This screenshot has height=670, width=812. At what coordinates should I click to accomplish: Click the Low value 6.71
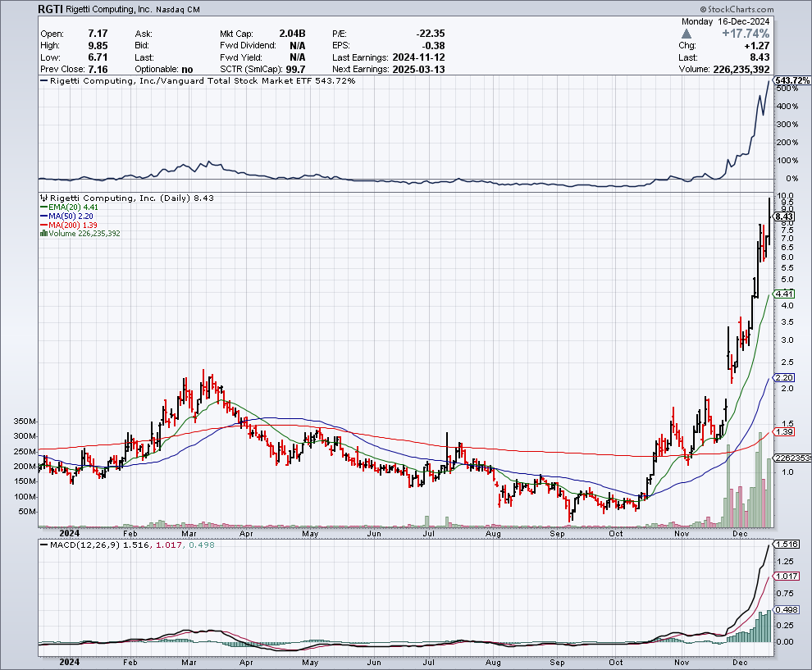click(98, 57)
